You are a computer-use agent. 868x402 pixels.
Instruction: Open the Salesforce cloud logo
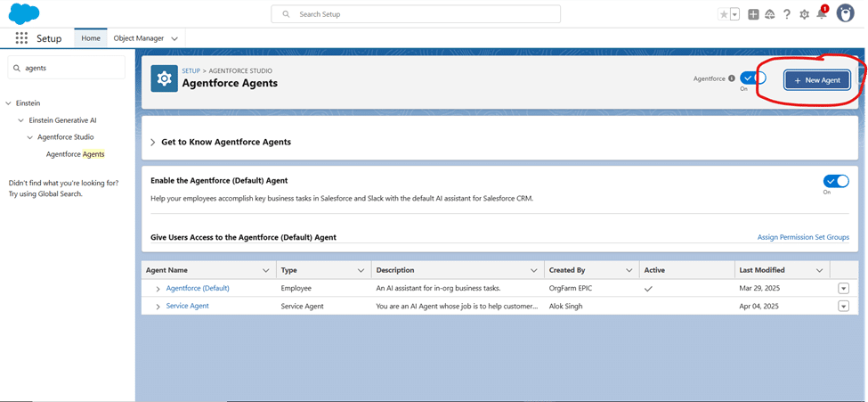pos(24,14)
